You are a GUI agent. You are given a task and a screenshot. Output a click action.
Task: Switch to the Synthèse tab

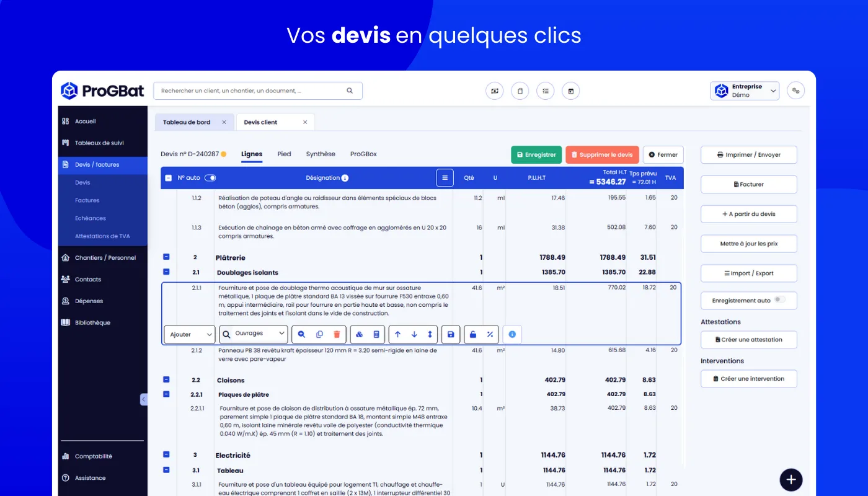click(321, 154)
